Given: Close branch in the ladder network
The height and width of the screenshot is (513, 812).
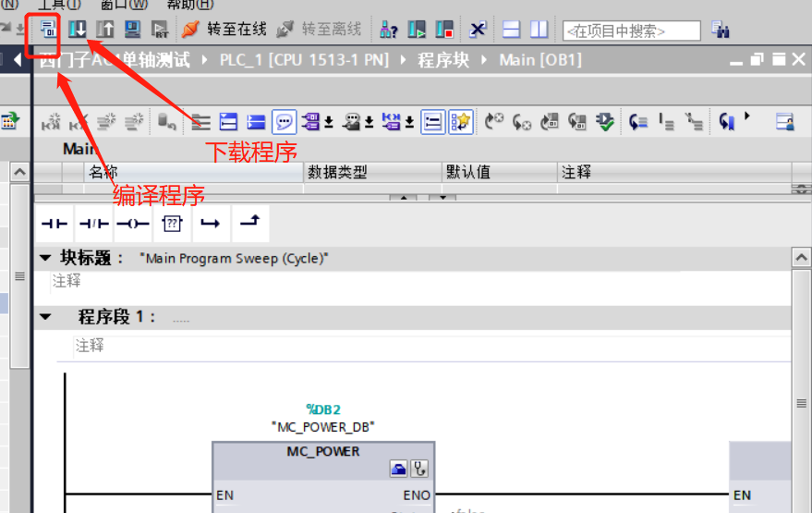Looking at the screenshot, I should (249, 224).
